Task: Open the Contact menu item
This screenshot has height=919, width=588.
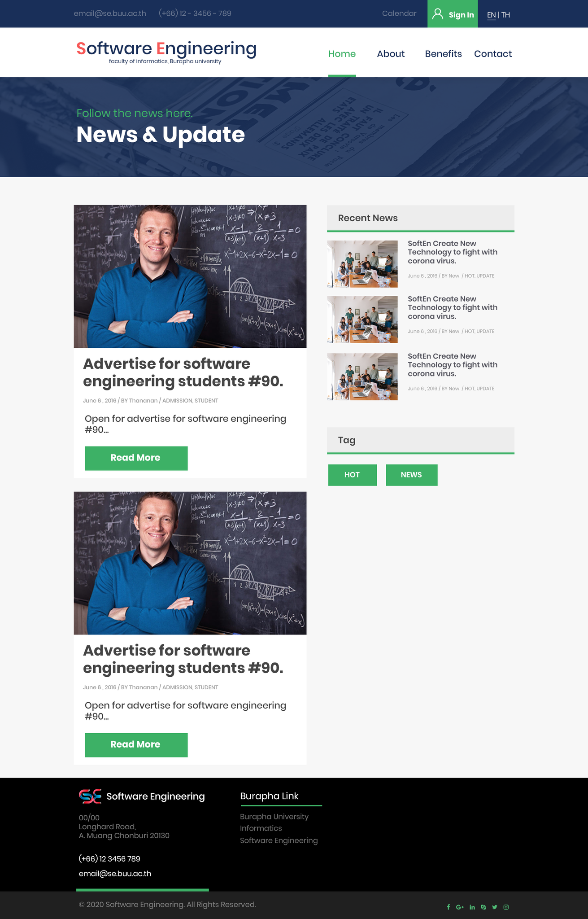Action: [493, 54]
